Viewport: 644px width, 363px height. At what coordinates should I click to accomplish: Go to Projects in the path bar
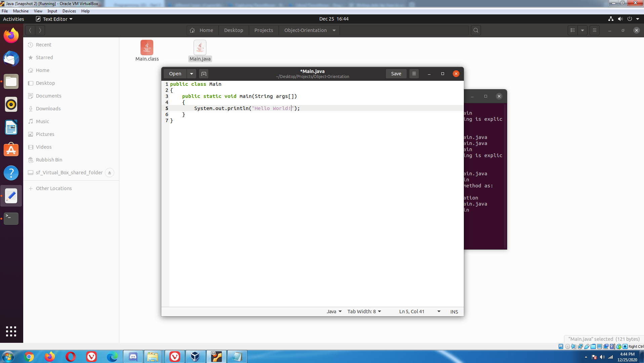point(264,30)
